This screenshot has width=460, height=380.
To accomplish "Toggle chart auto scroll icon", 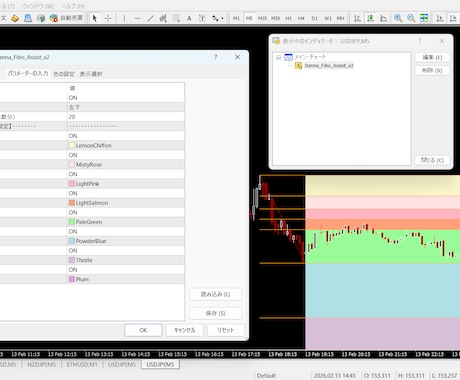I will [x=440, y=18].
